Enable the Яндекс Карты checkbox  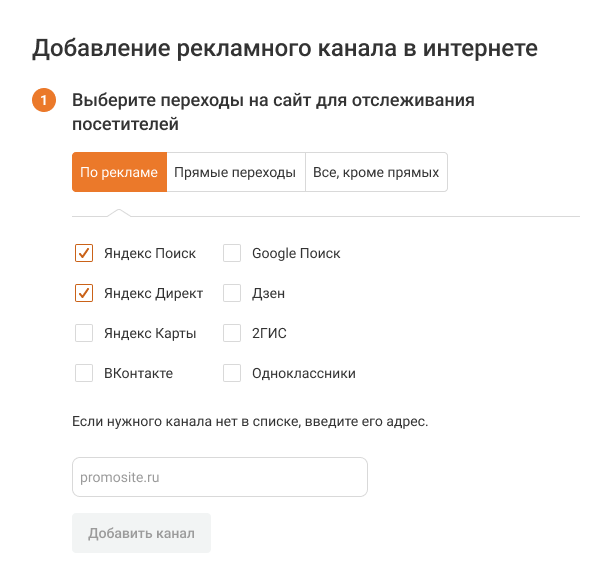coord(84,333)
